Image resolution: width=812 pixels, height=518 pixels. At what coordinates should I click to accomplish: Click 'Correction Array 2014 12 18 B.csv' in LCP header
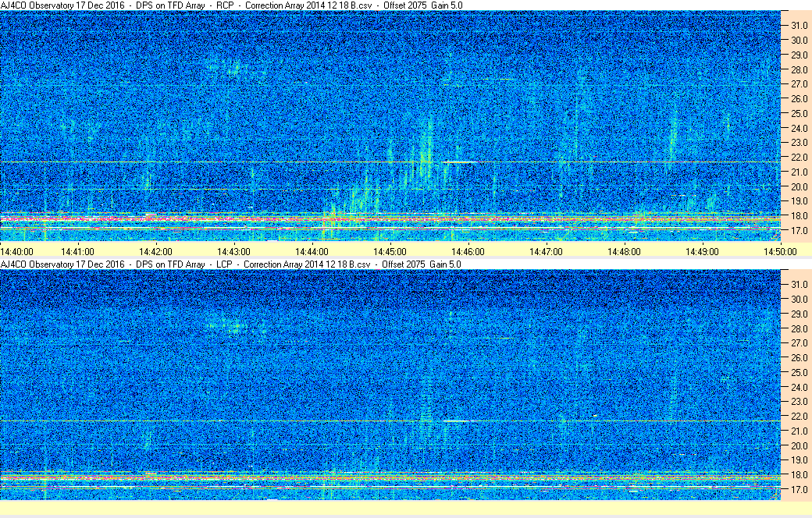coord(307,264)
